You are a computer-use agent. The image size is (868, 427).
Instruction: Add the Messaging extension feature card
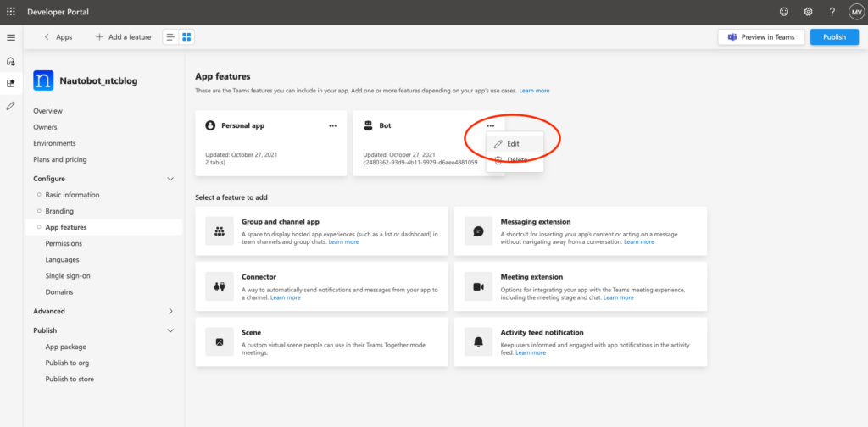(581, 231)
